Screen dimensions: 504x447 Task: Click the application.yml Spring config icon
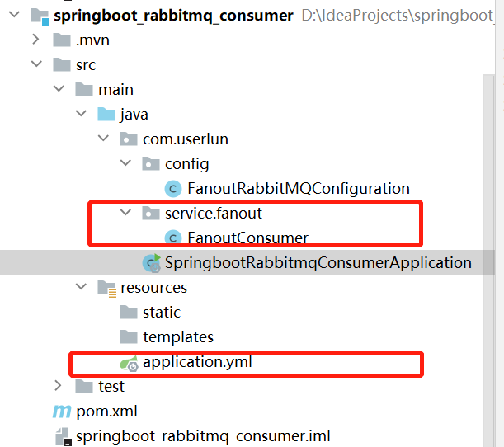[129, 363]
